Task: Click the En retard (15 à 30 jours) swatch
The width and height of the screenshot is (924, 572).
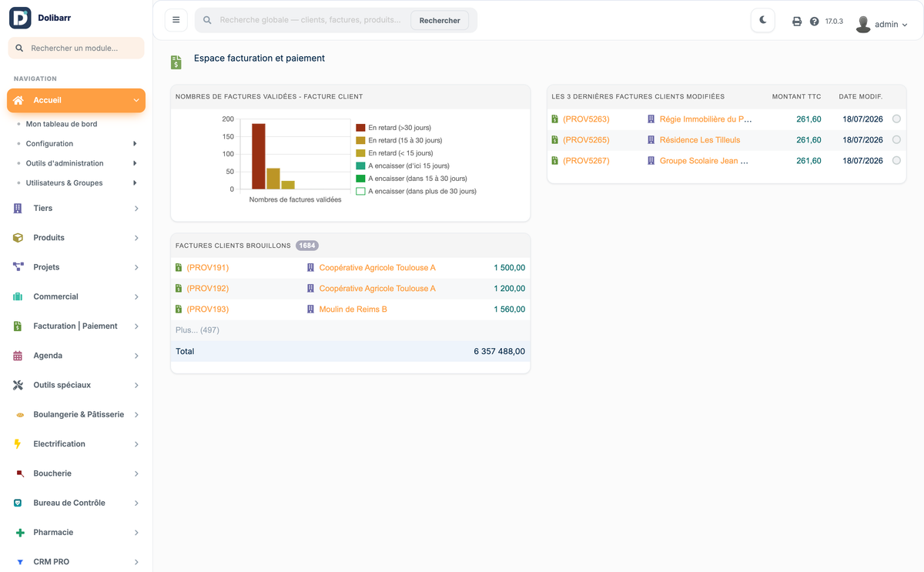Action: [360, 141]
